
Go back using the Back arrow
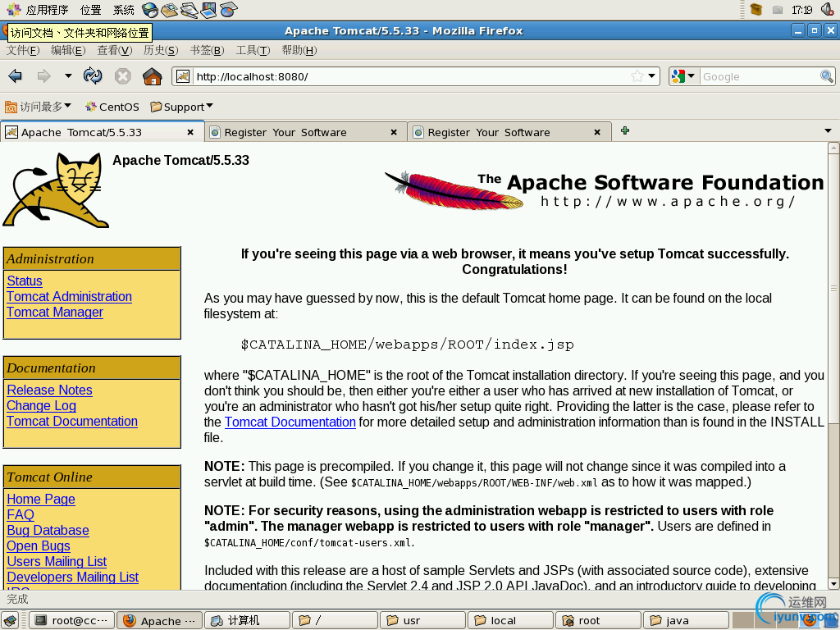point(16,76)
